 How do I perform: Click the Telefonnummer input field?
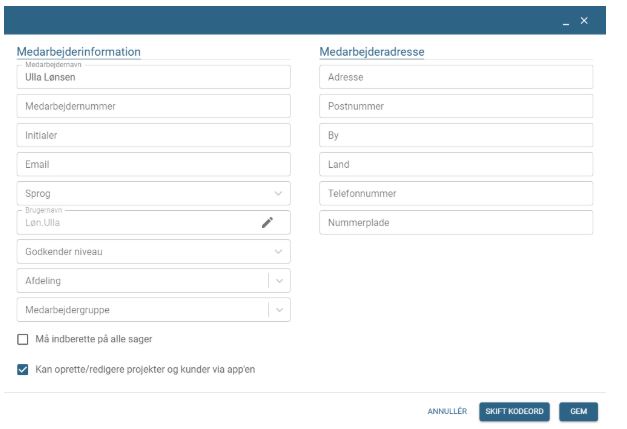click(456, 193)
